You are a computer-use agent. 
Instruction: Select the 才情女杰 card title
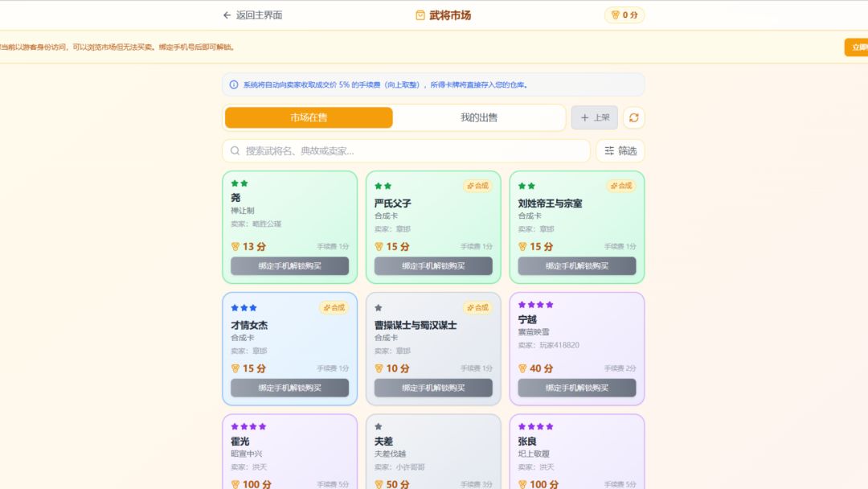click(x=249, y=325)
